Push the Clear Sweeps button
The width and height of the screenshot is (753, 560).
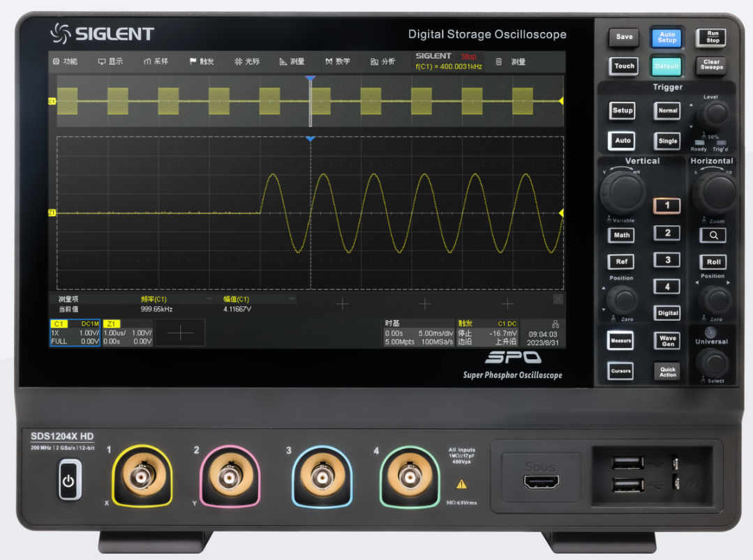coord(712,65)
